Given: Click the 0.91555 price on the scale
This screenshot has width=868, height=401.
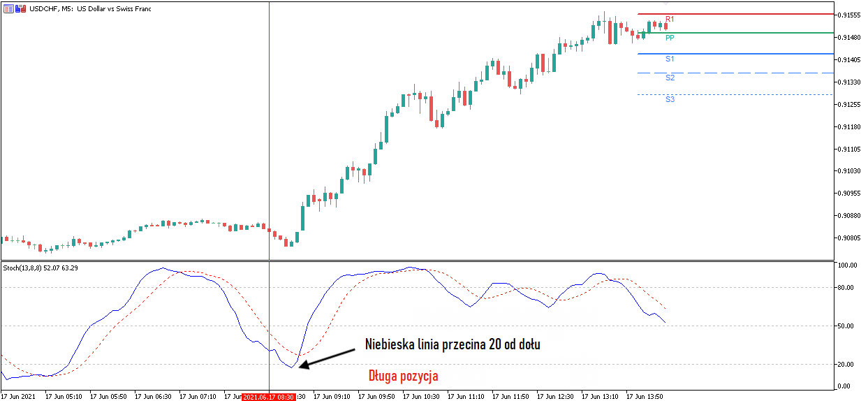Looking at the screenshot, I should [849, 15].
